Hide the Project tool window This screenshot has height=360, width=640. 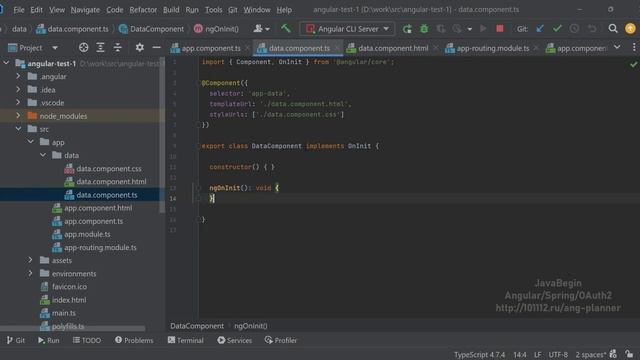click(156, 48)
